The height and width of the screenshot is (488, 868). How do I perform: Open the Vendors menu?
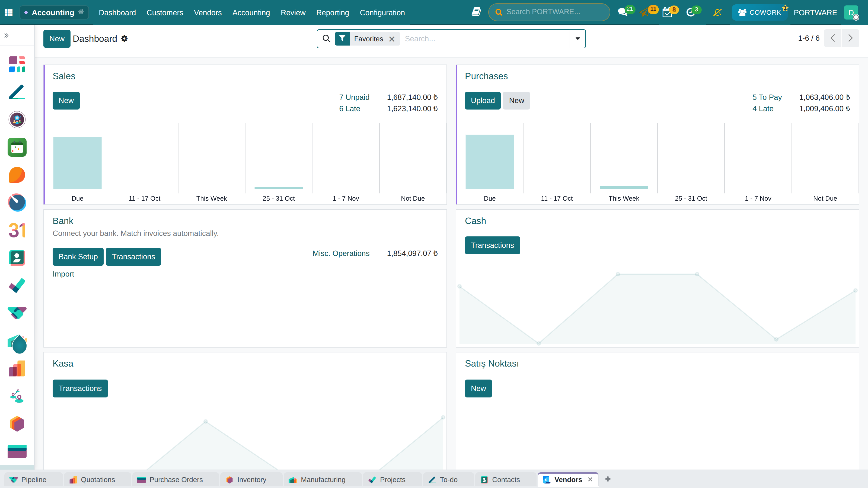coord(208,12)
